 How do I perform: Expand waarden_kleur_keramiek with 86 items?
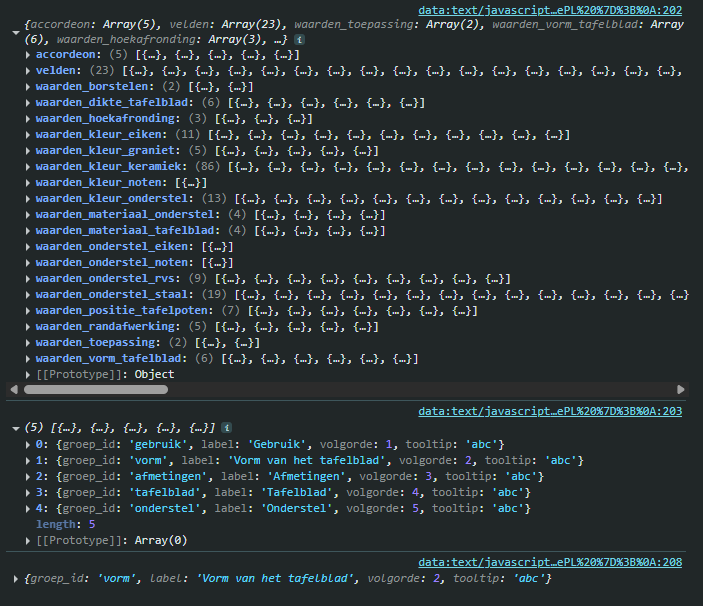tap(28, 167)
